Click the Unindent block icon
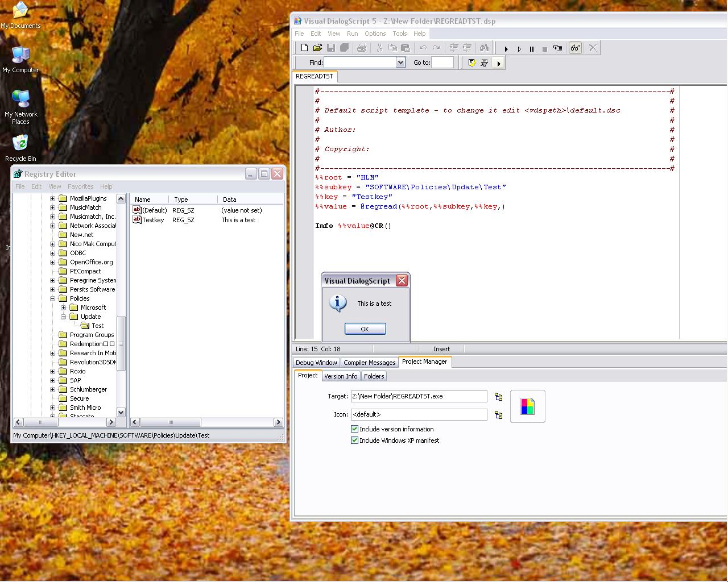728x582 pixels. pos(467,48)
